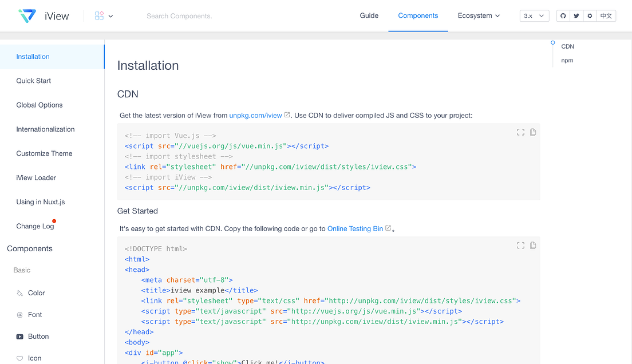Select the Color item's palette icon

[x=19, y=292]
